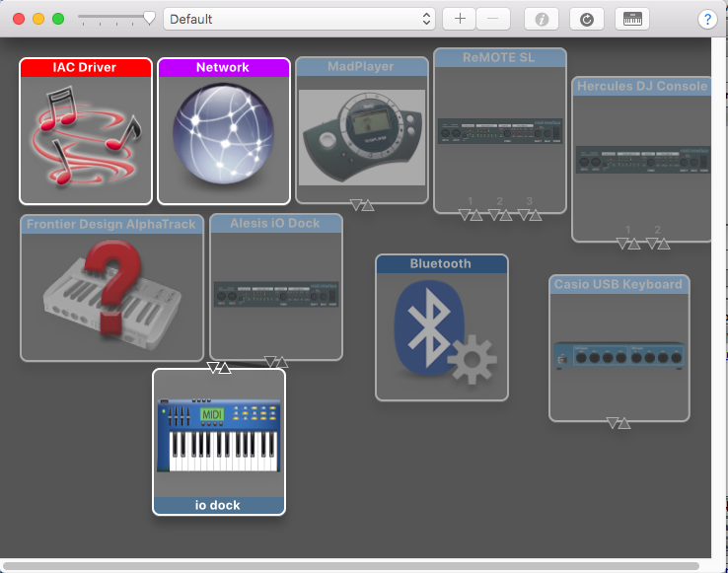
Task: Click the io dock device port connector arrows
Action: (x=219, y=368)
